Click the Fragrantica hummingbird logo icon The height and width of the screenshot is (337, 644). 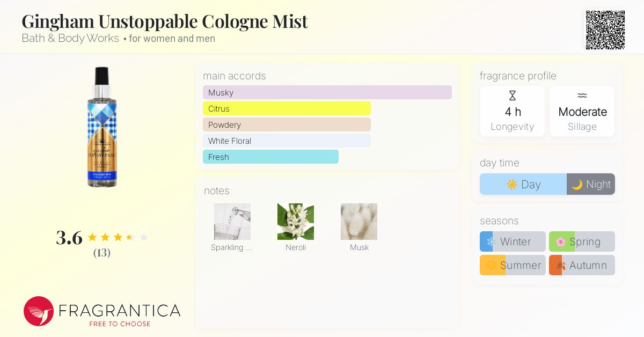(39, 311)
